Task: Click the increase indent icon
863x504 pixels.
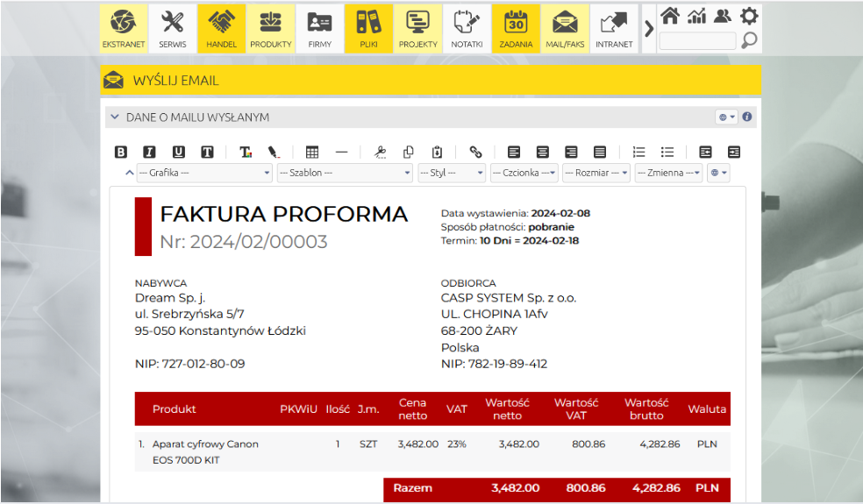Action: 734,152
